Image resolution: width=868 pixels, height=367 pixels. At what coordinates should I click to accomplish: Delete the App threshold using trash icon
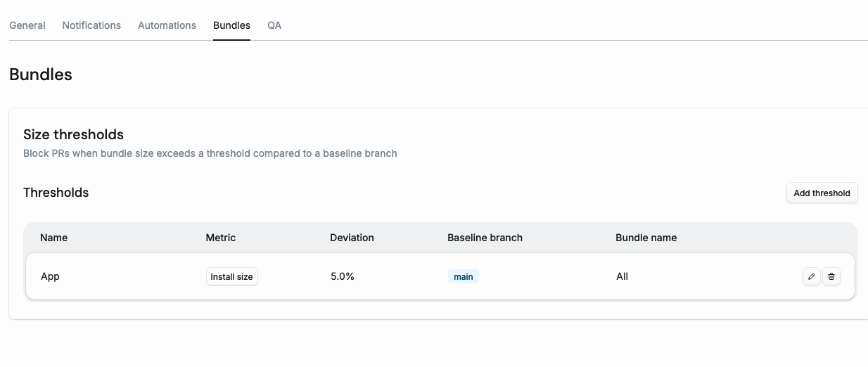pos(831,276)
